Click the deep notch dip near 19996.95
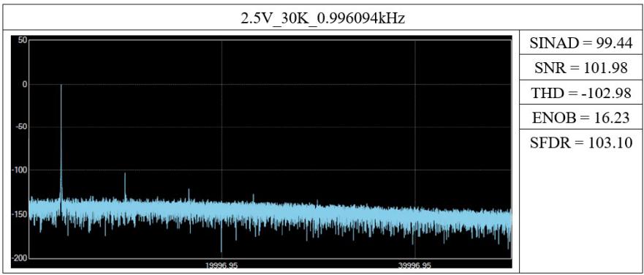Viewport: 644px width, 275px height. click(221, 238)
